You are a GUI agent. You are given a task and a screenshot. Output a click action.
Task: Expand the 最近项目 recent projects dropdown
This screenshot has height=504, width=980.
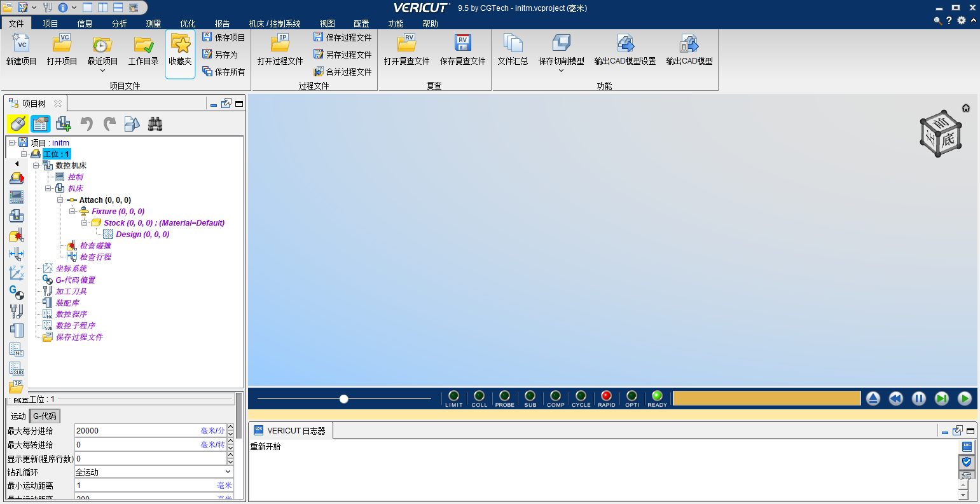click(102, 71)
